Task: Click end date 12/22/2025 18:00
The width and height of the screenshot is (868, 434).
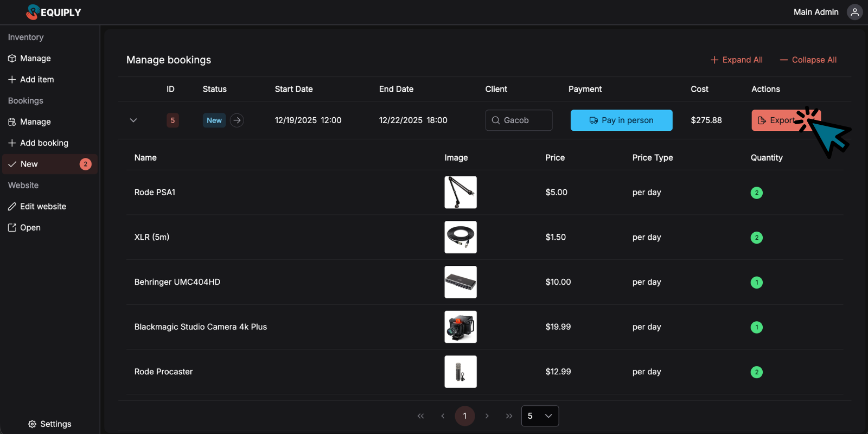Action: (x=413, y=120)
